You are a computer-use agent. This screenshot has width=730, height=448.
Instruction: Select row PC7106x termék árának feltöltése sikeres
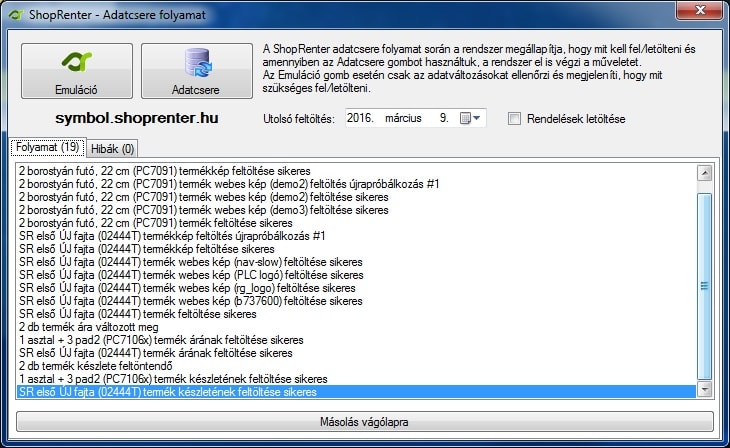tap(356, 340)
